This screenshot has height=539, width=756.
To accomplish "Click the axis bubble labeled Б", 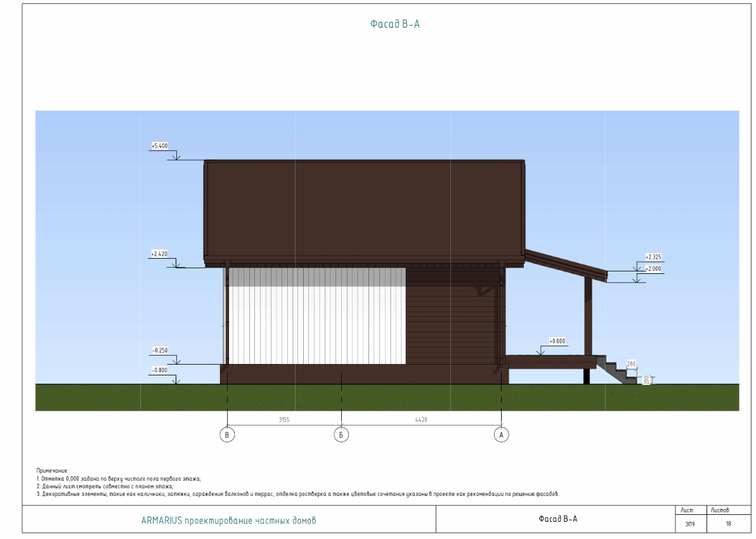I will 341,435.
